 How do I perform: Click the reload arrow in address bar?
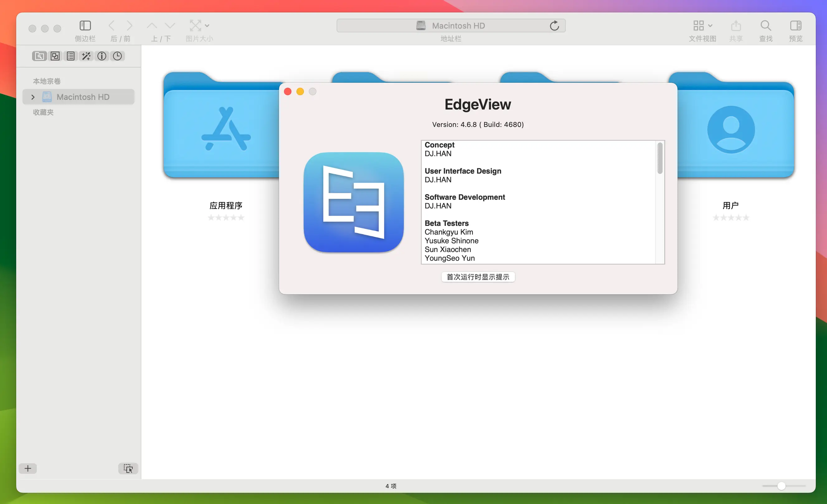[x=554, y=26]
